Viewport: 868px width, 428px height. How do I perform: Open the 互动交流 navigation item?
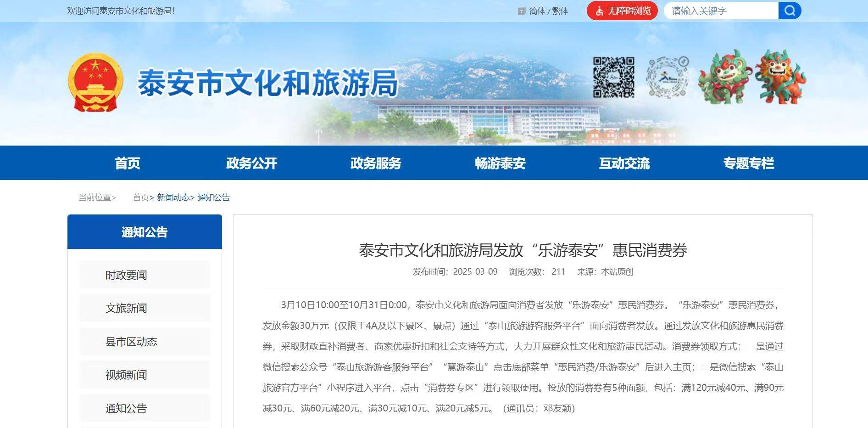click(624, 163)
